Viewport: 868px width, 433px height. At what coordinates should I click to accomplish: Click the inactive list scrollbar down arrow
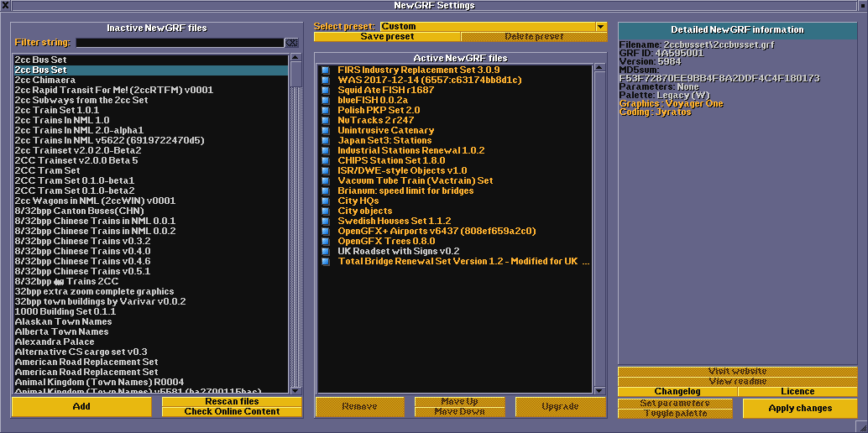tap(296, 390)
